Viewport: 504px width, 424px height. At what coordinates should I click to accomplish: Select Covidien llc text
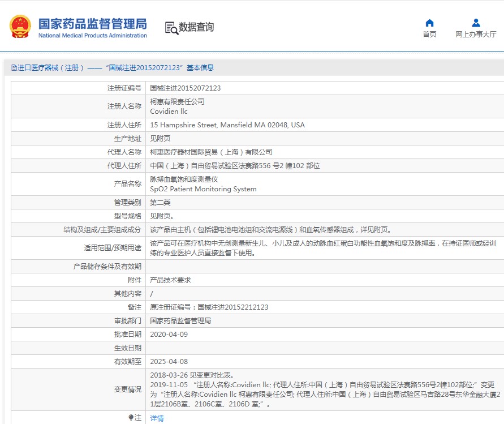pos(169,112)
